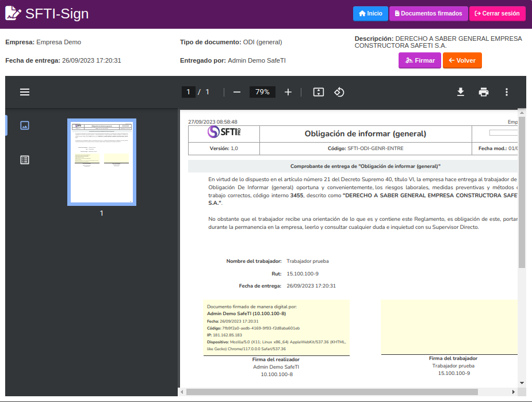This screenshot has height=402, width=532.
Task: Select page 1 thumbnail
Action: (102, 162)
